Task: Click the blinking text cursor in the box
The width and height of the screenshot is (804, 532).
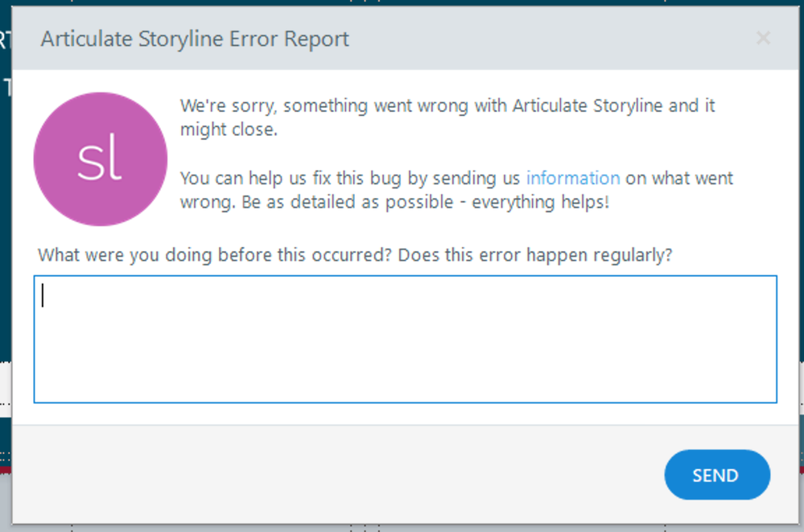Action: (x=43, y=297)
